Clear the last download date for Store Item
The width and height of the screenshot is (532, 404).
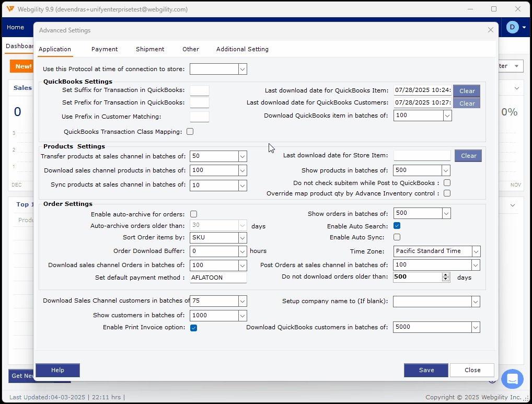coord(468,156)
